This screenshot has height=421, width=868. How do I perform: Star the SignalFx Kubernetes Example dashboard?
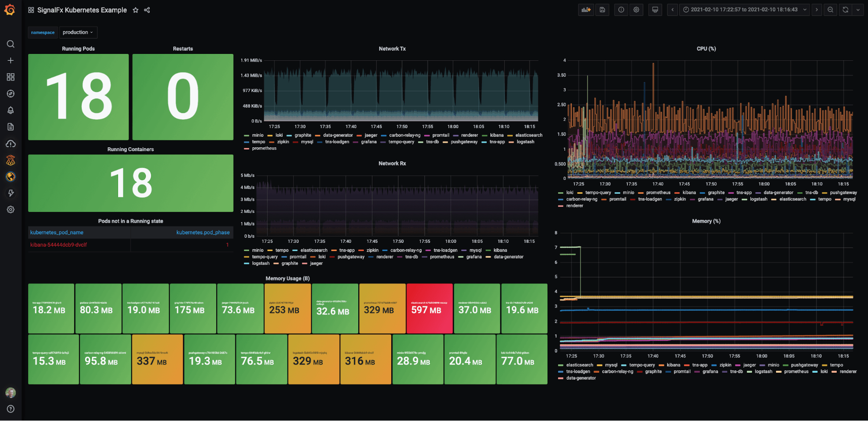(x=135, y=10)
